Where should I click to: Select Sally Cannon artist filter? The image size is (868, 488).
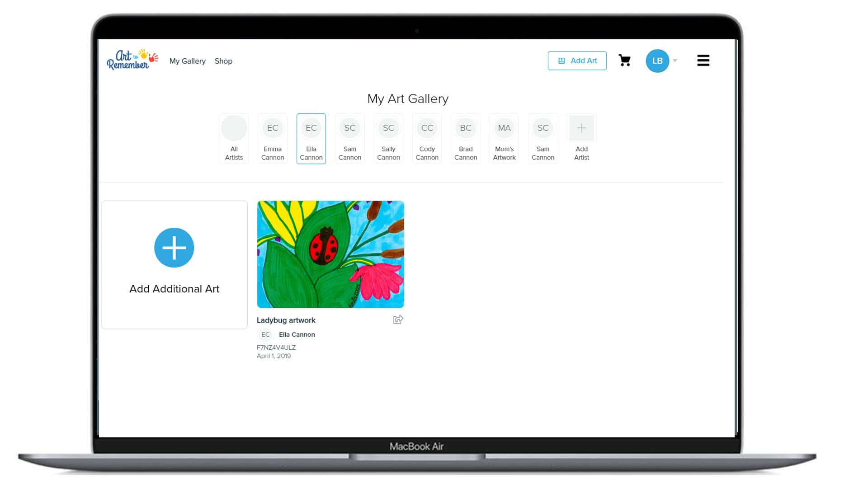tap(388, 139)
